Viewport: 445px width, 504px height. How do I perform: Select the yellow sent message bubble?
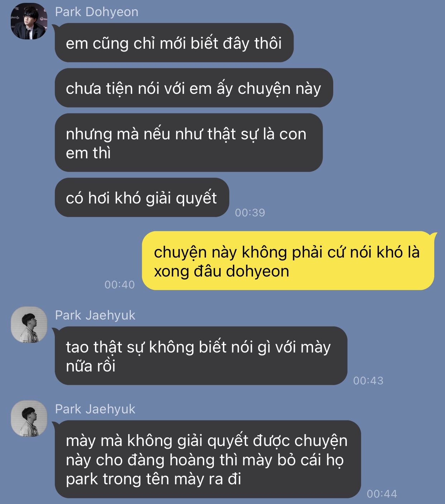[288, 261]
